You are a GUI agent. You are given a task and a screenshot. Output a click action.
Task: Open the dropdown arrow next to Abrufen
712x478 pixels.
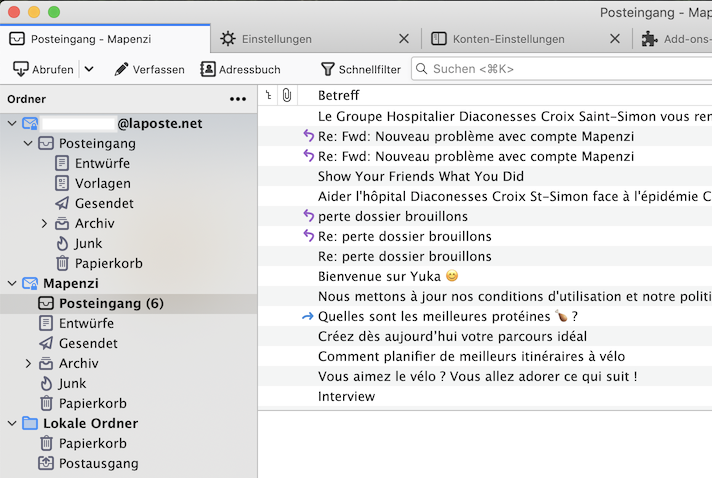[x=89, y=69]
